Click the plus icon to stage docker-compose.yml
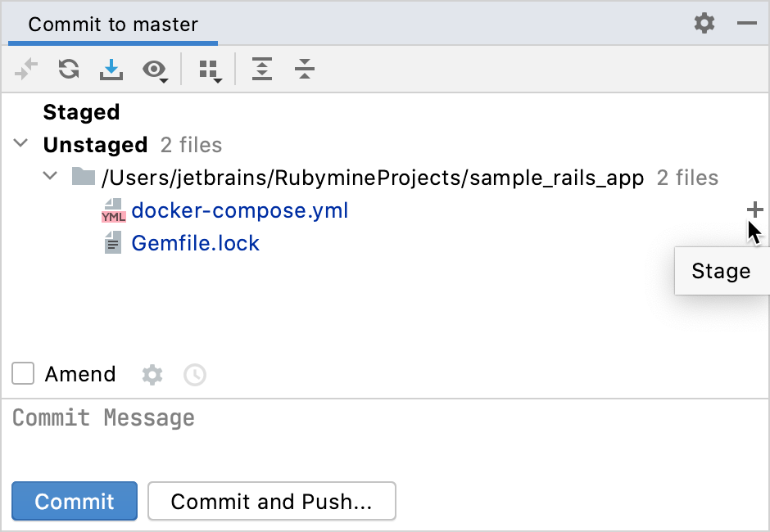 pyautogui.click(x=754, y=210)
